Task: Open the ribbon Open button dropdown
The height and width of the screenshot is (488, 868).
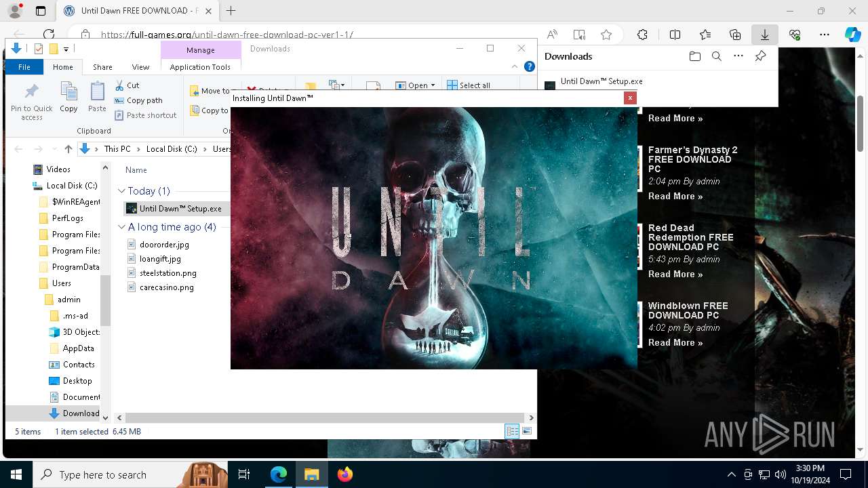Action: tap(433, 85)
